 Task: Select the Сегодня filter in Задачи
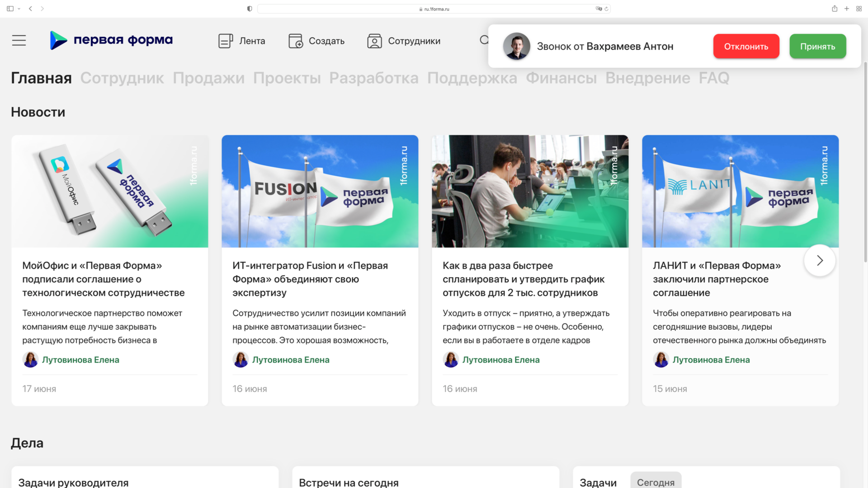pyautogui.click(x=656, y=482)
